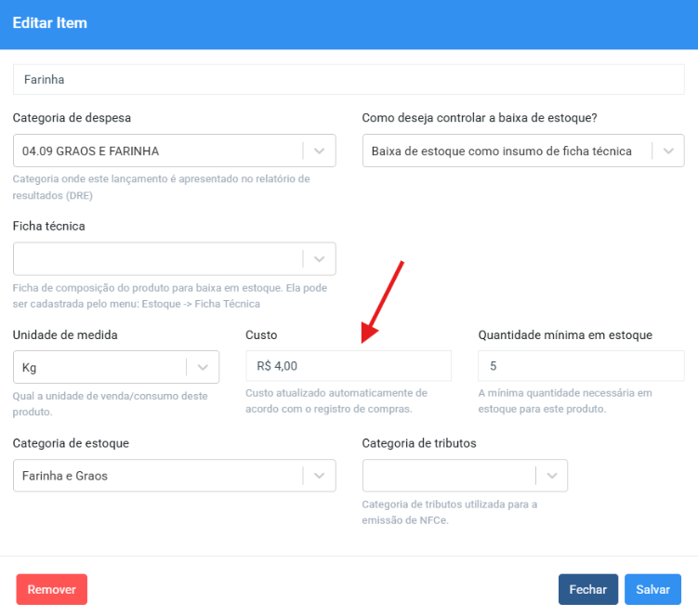Open the stock control method dropdown arrow
The width and height of the screenshot is (698, 616).
click(x=667, y=151)
